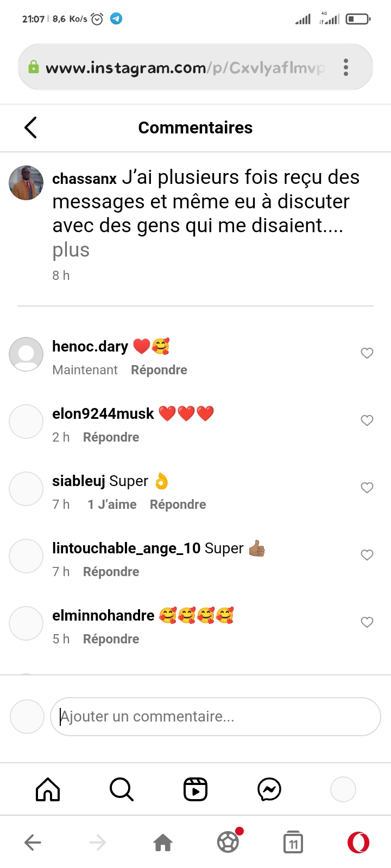Like siableuj's comment
The image size is (391, 868).
click(367, 488)
